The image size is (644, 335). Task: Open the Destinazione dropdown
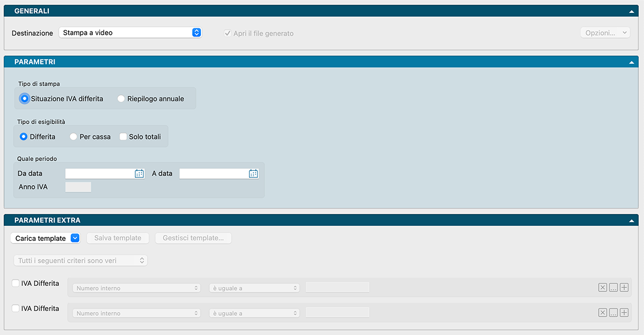point(130,33)
